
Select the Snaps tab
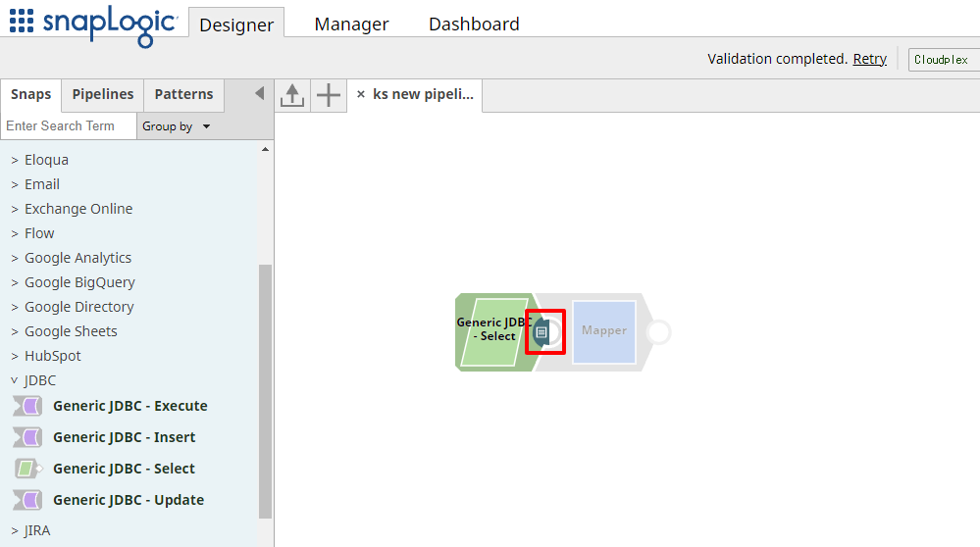[30, 94]
